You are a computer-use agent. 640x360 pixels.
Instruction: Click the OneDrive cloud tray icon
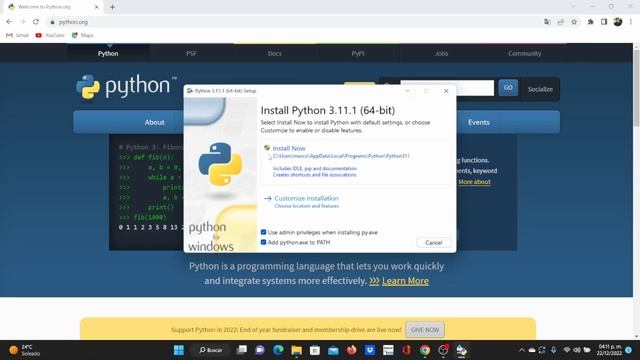(x=532, y=350)
